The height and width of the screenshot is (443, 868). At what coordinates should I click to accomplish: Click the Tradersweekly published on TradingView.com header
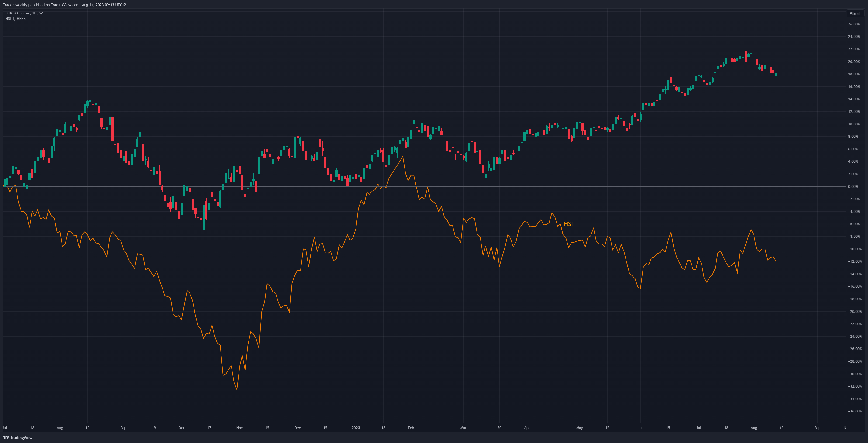[64, 5]
